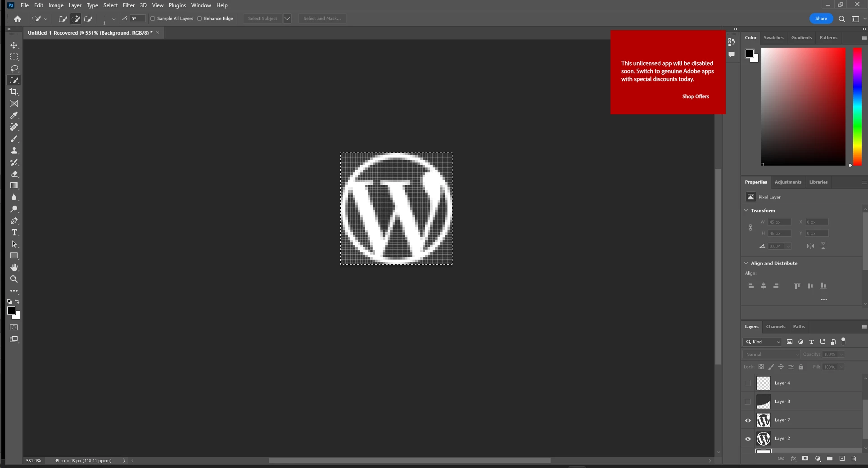Show Layer 4 visibility box
This screenshot has width=868, height=468.
tap(748, 383)
